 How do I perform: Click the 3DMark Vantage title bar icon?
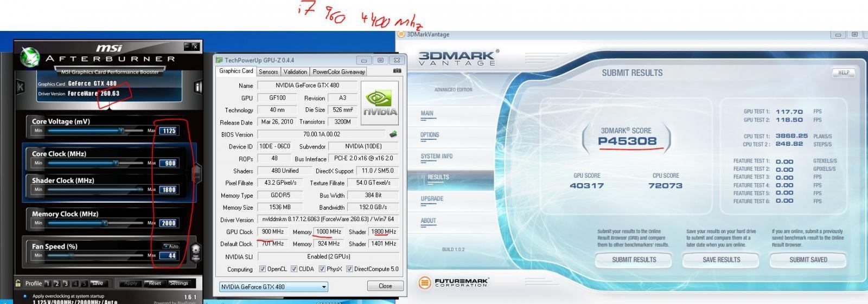(x=401, y=34)
